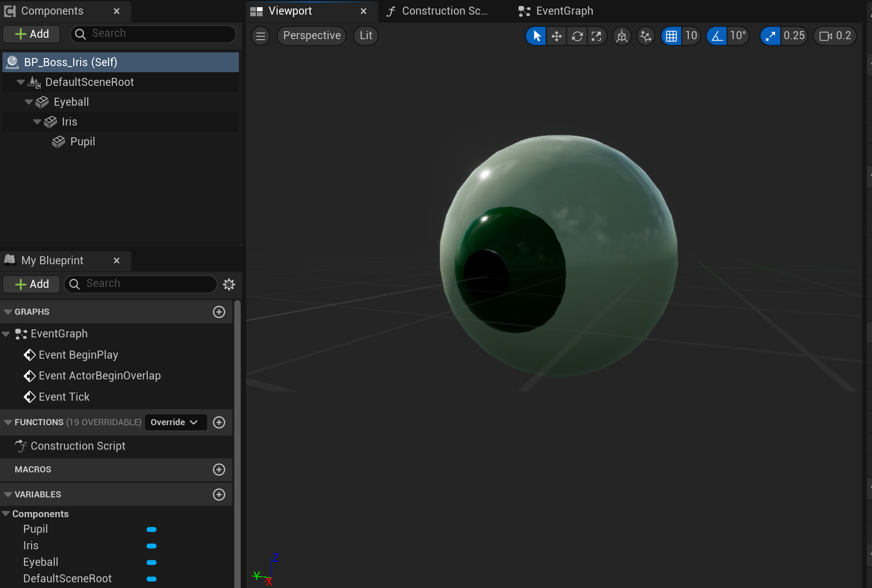Collapse the FUNCTIONS section

(x=8, y=422)
